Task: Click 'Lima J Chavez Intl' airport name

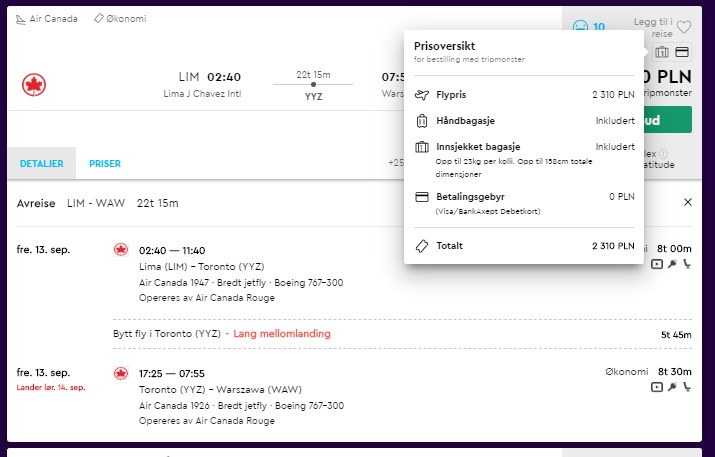Action: click(202, 94)
